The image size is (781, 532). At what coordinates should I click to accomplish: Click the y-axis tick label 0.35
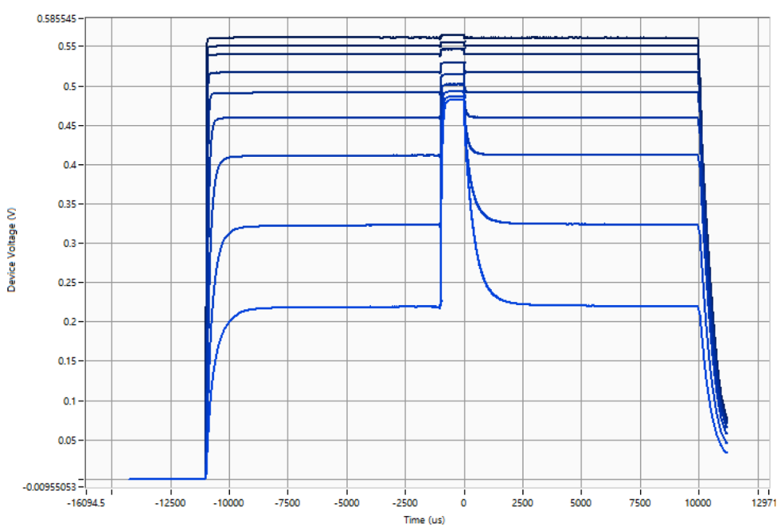[68, 204]
